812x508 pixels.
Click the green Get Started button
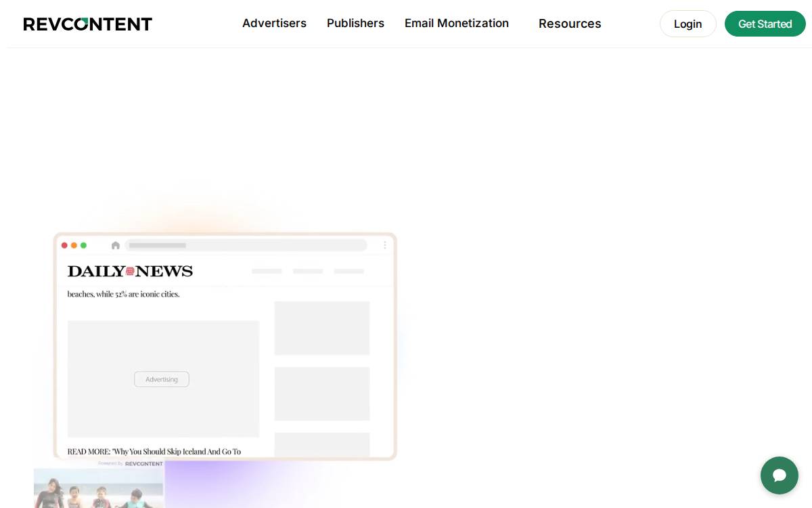point(765,24)
